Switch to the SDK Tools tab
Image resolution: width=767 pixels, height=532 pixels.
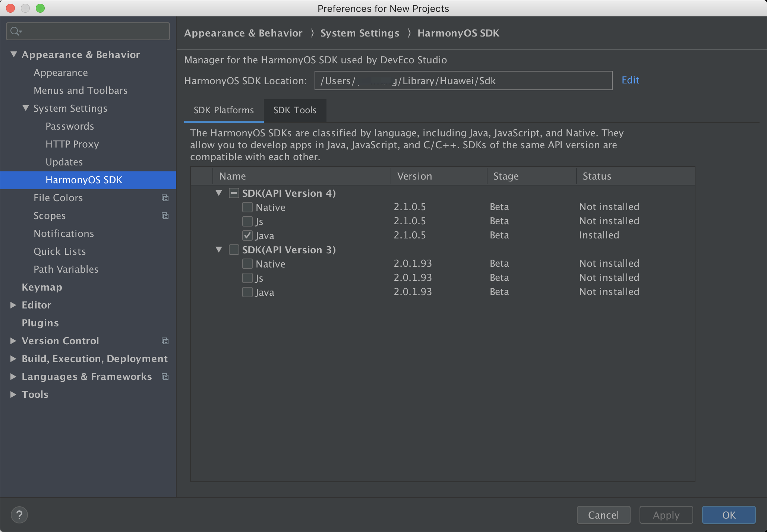(295, 110)
